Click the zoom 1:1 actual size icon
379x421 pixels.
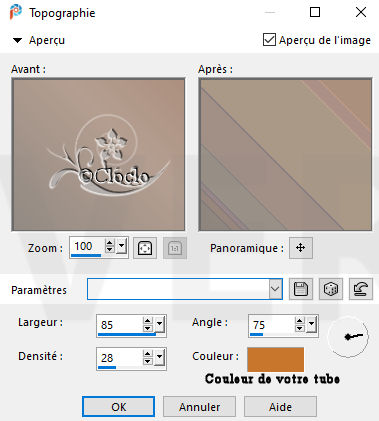click(x=175, y=248)
